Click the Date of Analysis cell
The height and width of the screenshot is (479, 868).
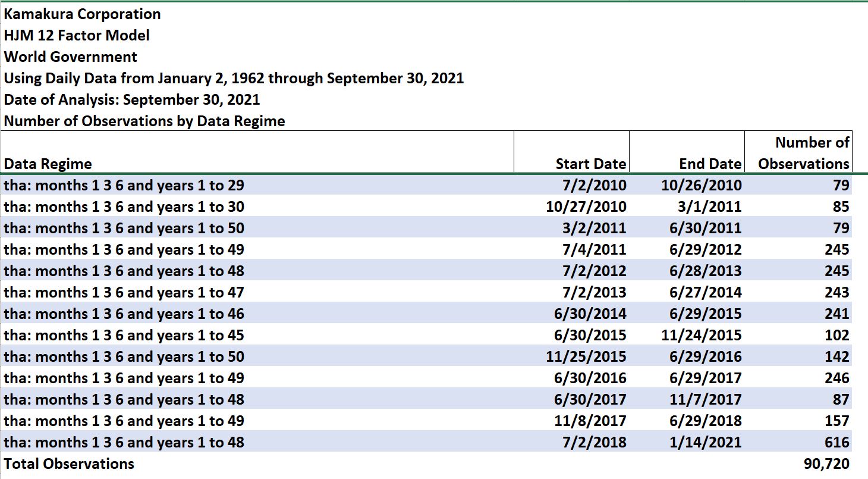coord(132,99)
